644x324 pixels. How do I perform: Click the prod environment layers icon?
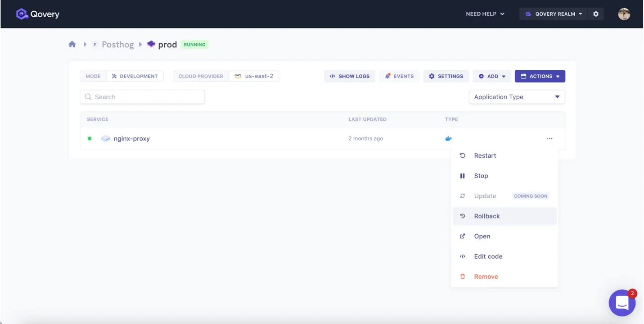tap(151, 44)
